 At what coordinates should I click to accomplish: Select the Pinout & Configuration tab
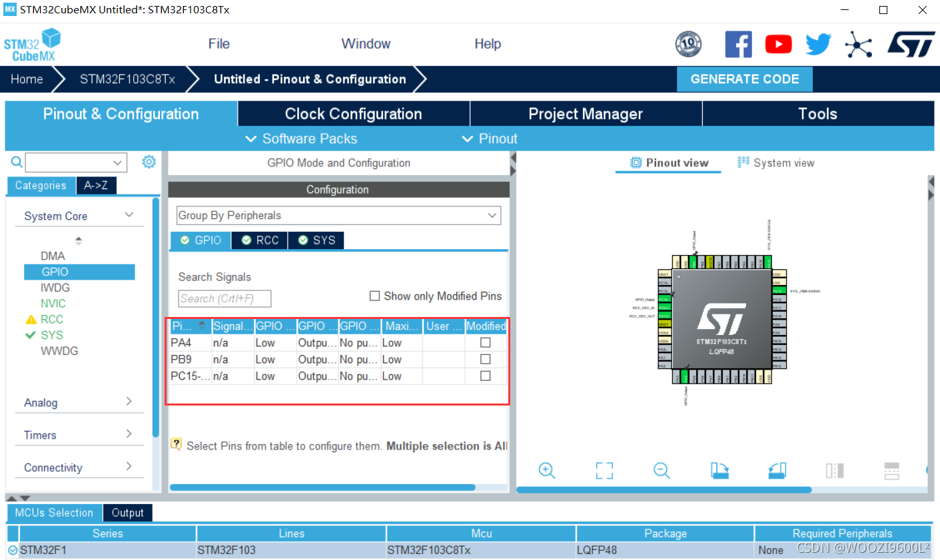tap(121, 114)
